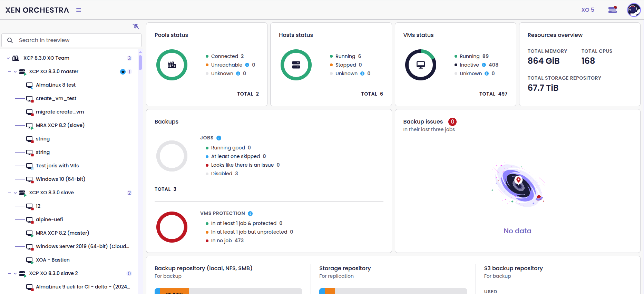
Task: Toggle the hamburger sidebar menu
Action: [x=79, y=10]
